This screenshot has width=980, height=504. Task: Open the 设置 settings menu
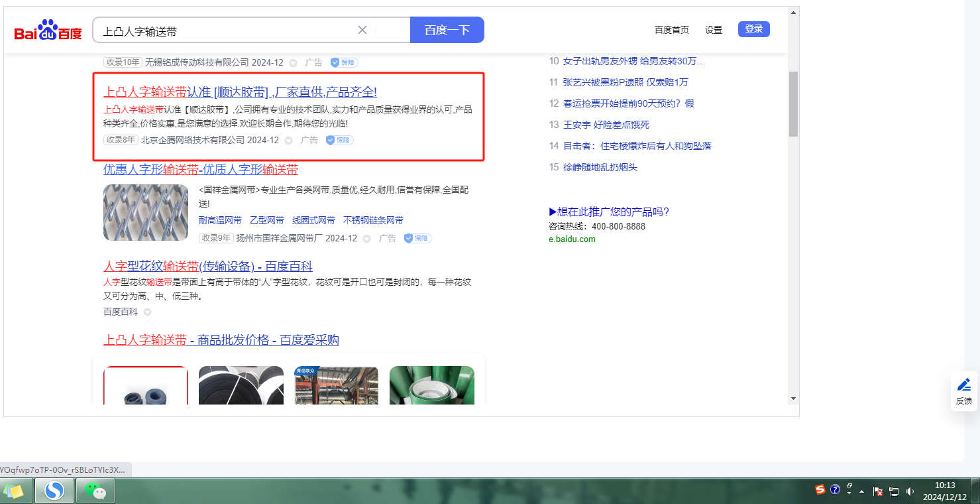coord(714,30)
